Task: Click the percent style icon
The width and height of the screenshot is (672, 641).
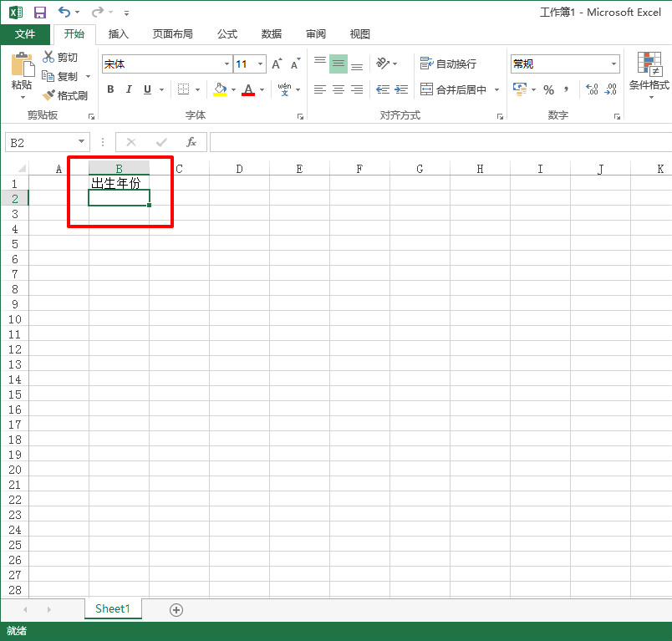Action: click(x=548, y=89)
